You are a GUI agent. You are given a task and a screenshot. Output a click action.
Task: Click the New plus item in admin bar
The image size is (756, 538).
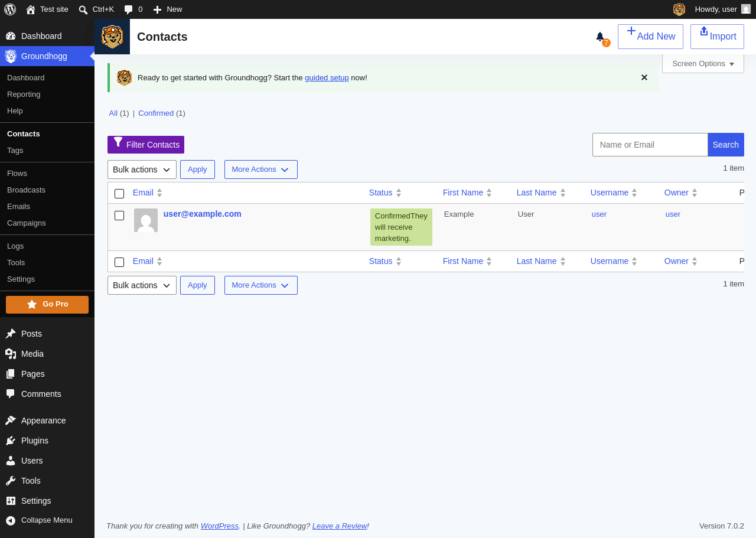[x=168, y=9]
